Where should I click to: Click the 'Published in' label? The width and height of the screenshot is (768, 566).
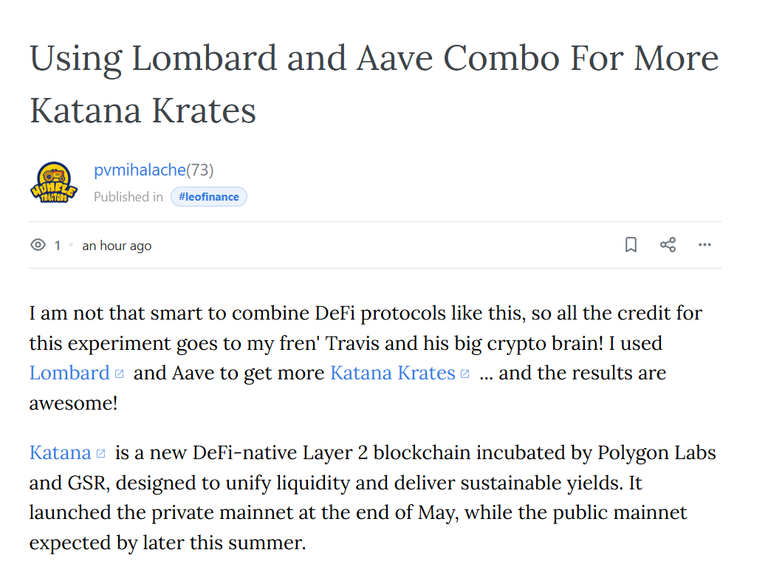point(128,197)
